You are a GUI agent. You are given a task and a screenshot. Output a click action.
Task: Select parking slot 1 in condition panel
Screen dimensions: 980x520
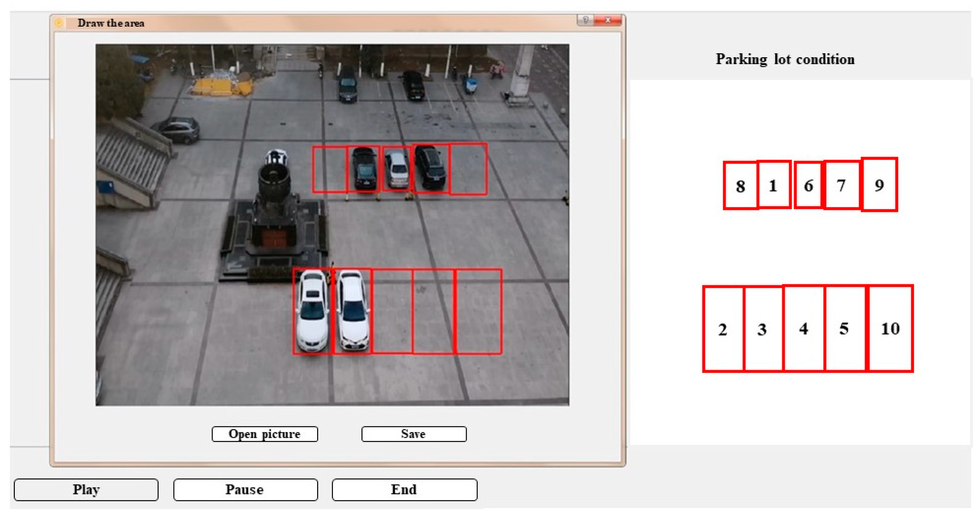[774, 185]
